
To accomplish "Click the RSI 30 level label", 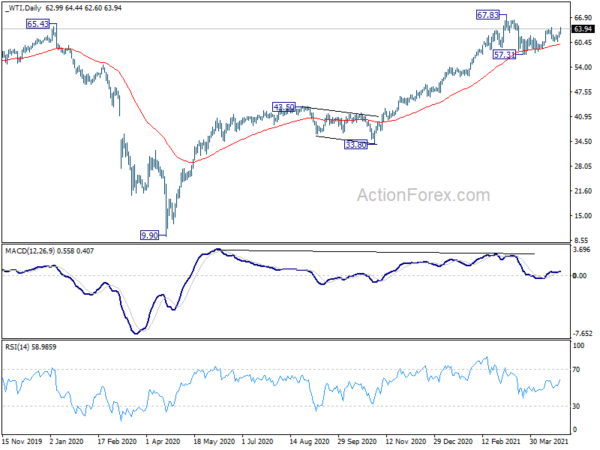I will point(577,406).
